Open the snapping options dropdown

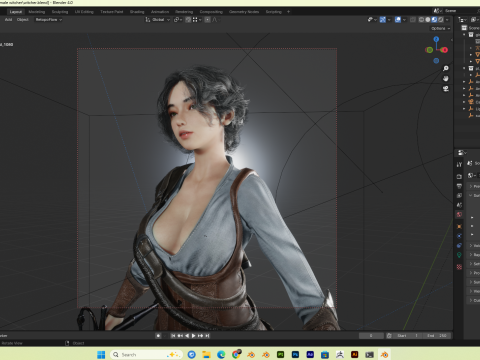pyautogui.click(x=197, y=20)
